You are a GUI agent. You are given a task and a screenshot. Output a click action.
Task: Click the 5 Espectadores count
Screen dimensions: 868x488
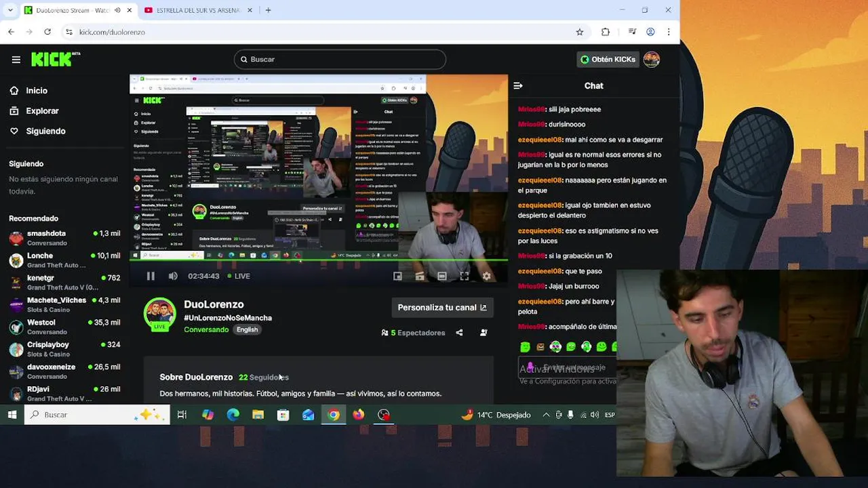(x=413, y=333)
